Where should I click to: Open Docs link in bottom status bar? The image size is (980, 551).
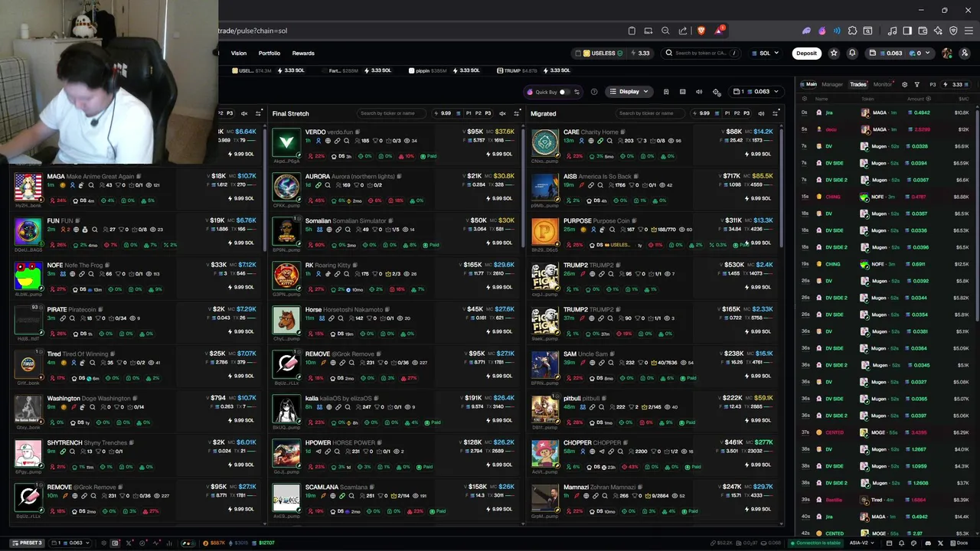[x=959, y=543]
